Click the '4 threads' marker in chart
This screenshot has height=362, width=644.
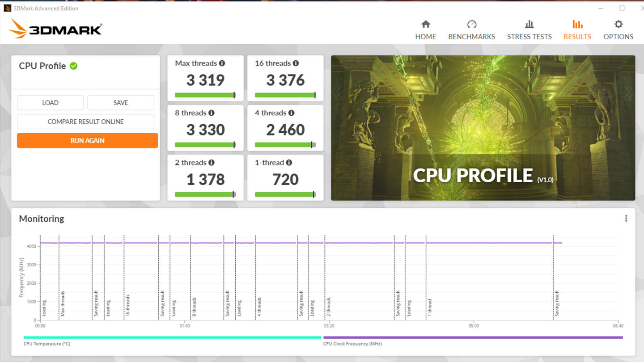(x=259, y=307)
